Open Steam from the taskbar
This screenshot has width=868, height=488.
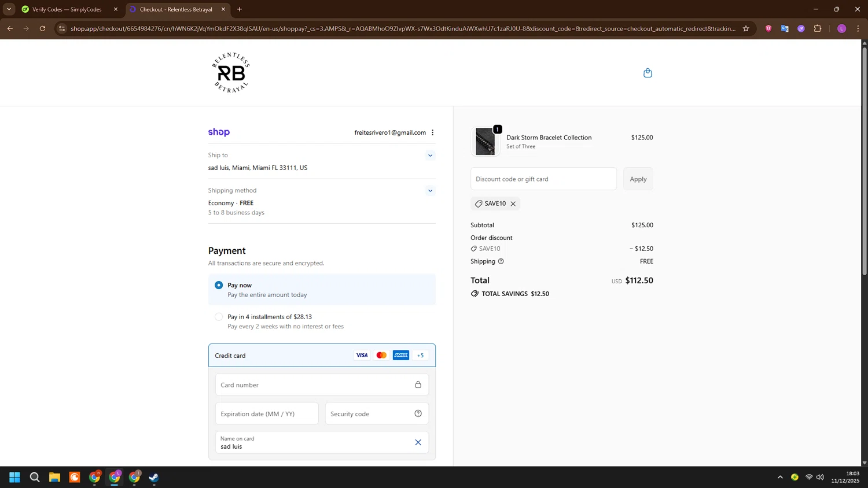(x=154, y=477)
